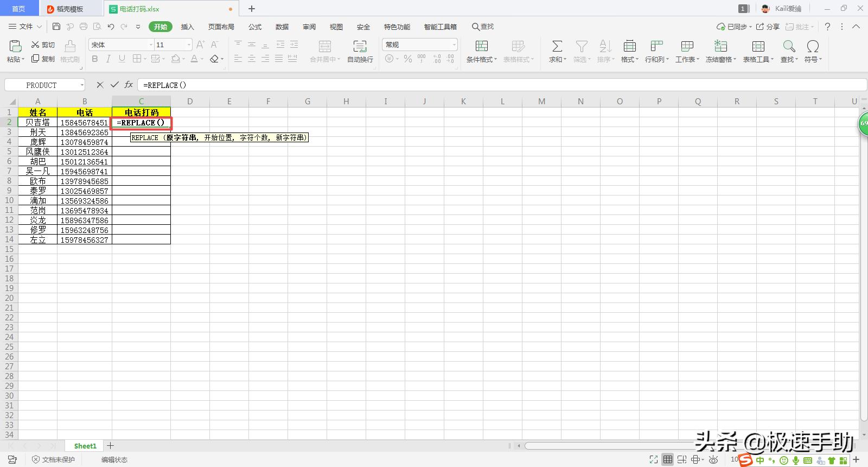This screenshot has width=868, height=467.
Task: Expand the Paste options arrow
Action: pos(23,60)
